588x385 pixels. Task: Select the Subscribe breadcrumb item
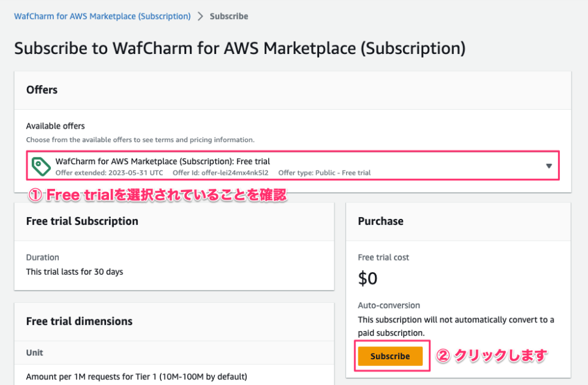pos(229,16)
